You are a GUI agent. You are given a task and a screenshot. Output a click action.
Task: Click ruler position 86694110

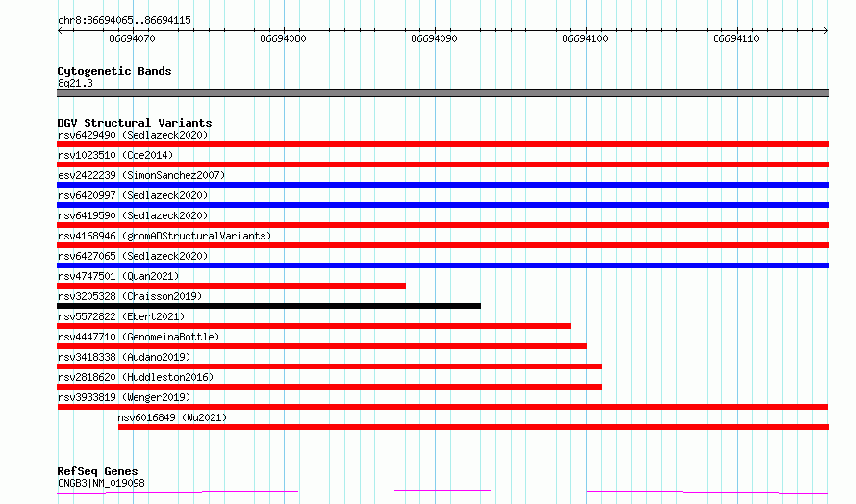(736, 38)
